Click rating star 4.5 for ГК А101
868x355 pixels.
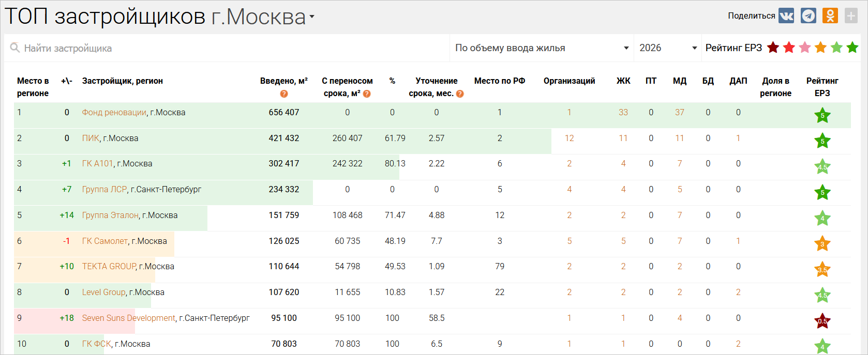click(822, 167)
